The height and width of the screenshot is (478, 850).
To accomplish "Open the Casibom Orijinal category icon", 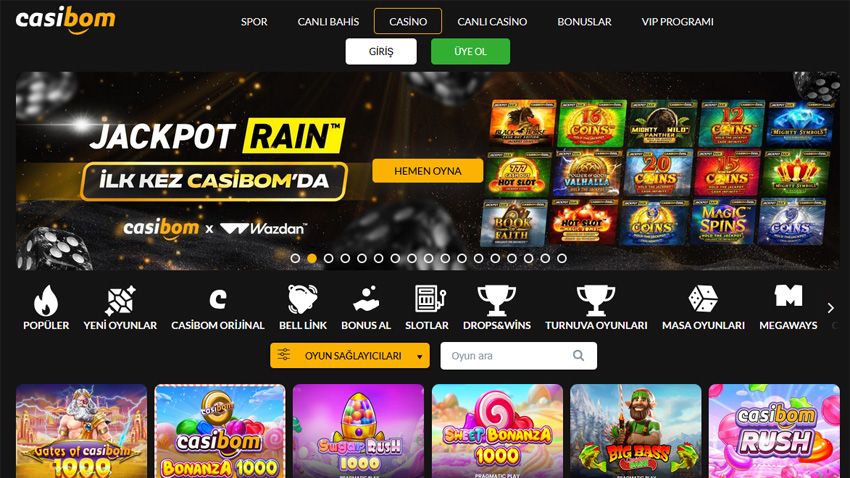I will [x=217, y=300].
